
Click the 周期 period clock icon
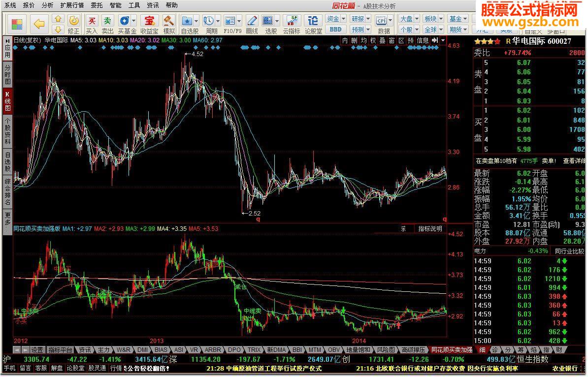pyautogui.click(x=208, y=21)
